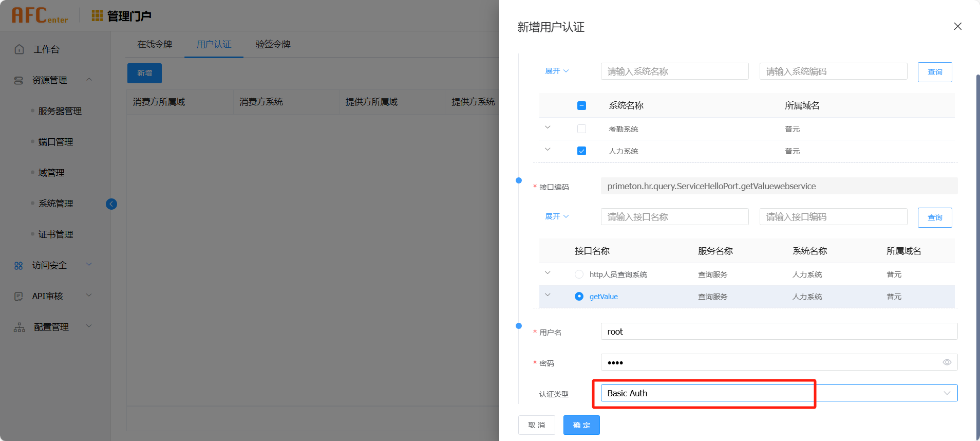Check the 考勤系统 checkbox
Image resolution: width=980 pixels, height=441 pixels.
coord(581,129)
